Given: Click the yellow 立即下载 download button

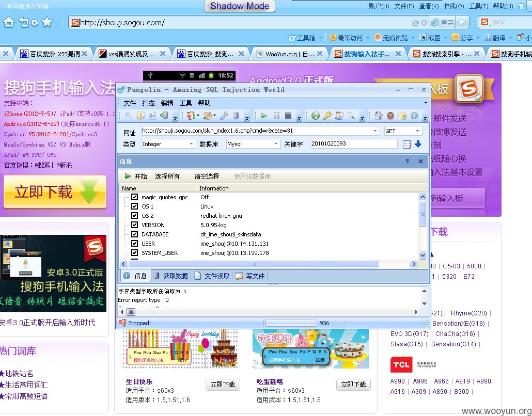Looking at the screenshot, I should coord(55,192).
